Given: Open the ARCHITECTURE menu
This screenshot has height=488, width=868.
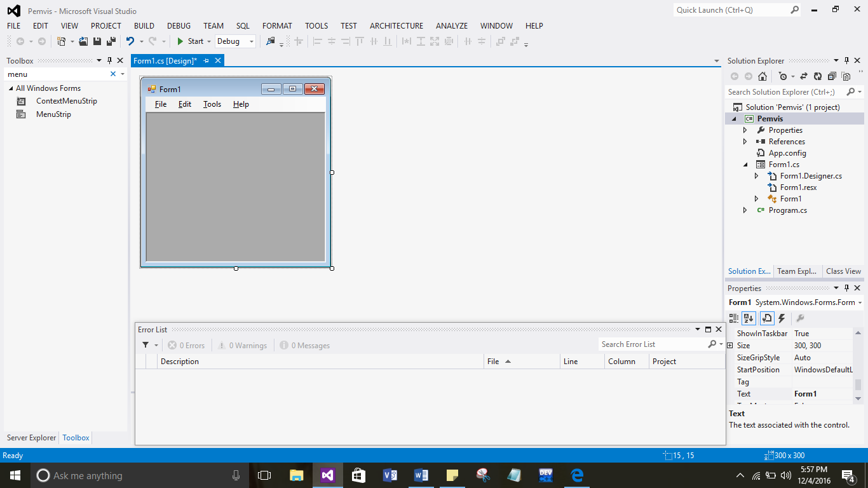Looking at the screenshot, I should tap(397, 26).
